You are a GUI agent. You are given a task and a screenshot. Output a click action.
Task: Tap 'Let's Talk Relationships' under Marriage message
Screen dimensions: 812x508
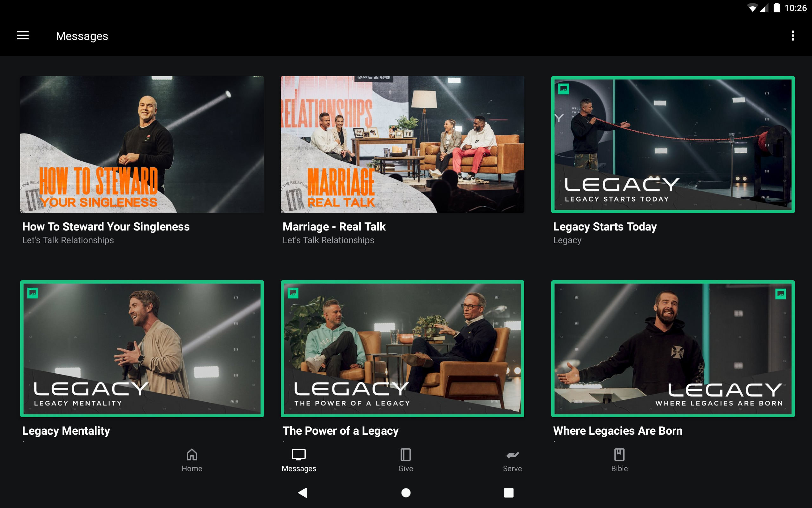[x=329, y=240]
